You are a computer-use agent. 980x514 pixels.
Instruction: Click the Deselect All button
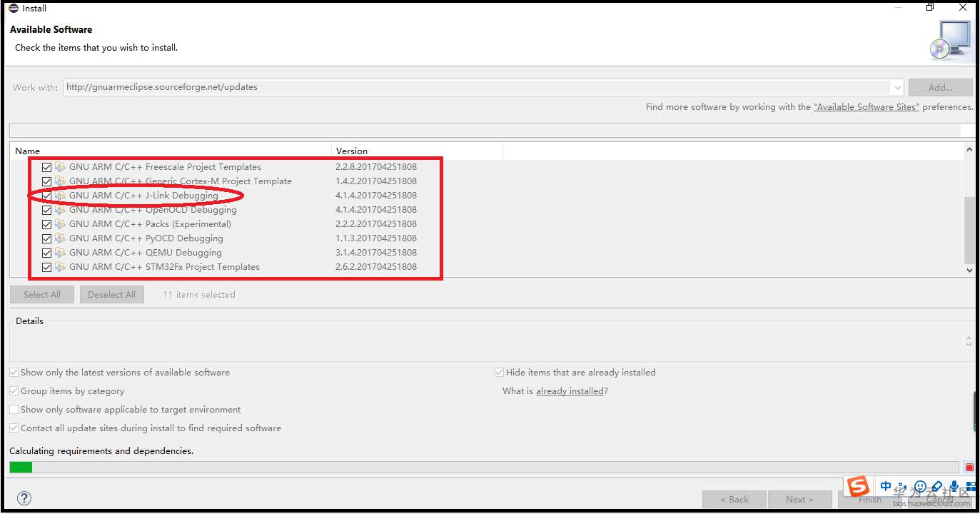point(112,295)
